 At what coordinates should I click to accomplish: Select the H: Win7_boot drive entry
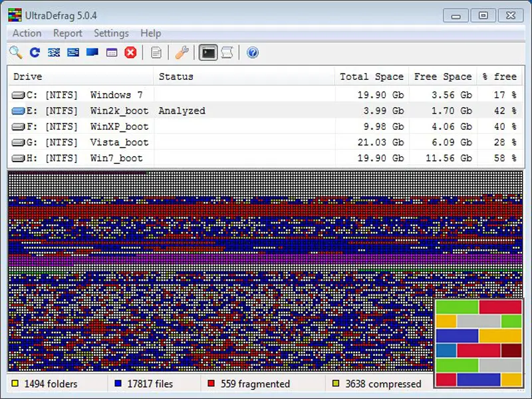80,158
